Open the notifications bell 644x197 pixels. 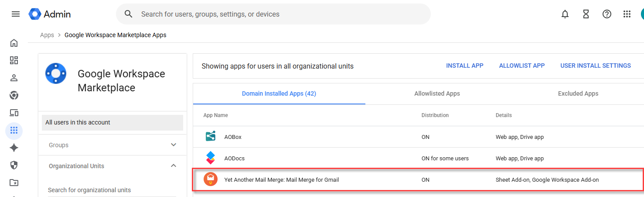pyautogui.click(x=565, y=14)
